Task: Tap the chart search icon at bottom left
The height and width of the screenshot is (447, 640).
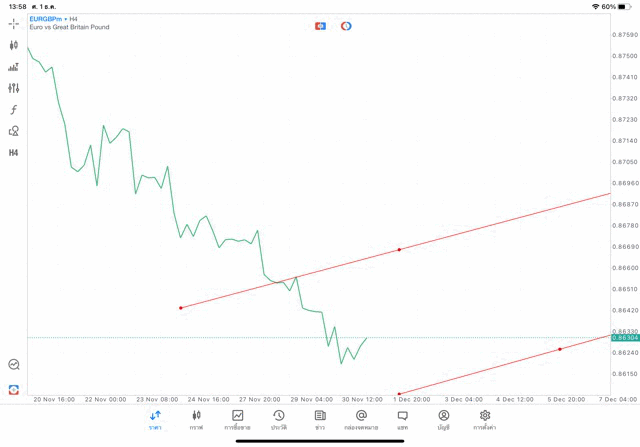Action: coord(14,365)
